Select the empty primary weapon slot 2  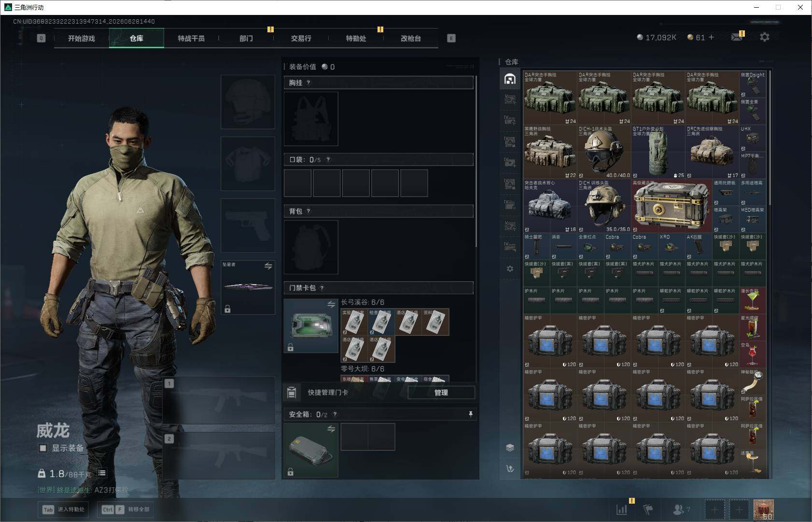point(219,455)
